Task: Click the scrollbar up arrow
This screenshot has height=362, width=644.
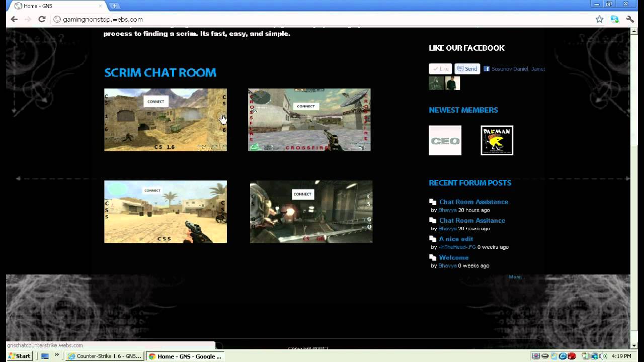Action: coord(634,31)
